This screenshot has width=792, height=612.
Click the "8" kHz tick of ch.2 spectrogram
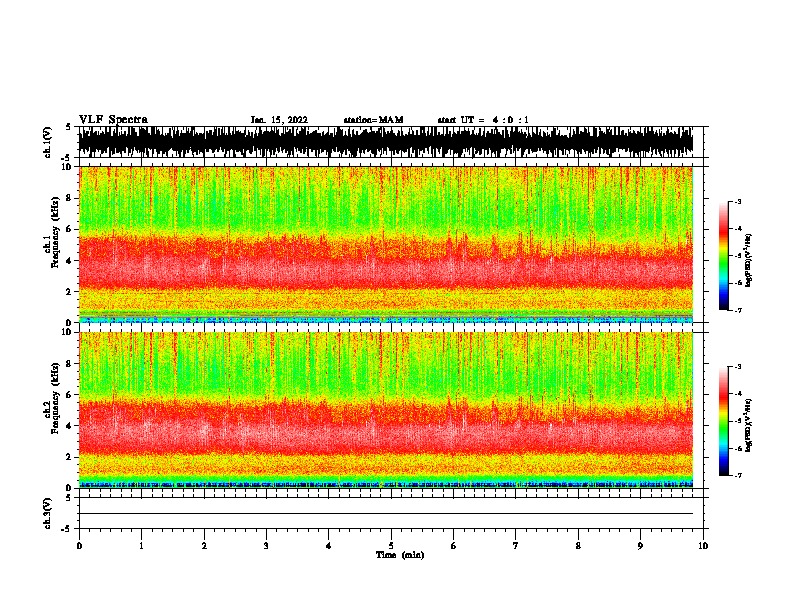click(x=71, y=364)
